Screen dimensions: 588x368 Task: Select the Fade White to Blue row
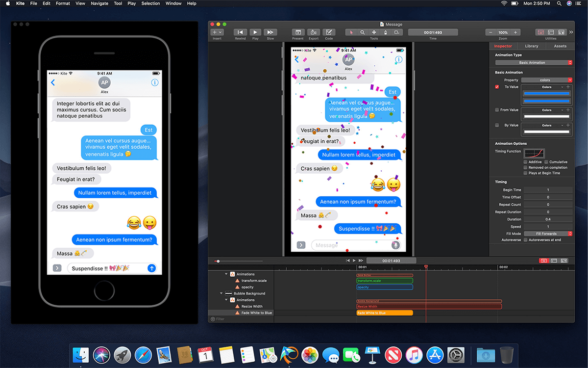click(240, 313)
